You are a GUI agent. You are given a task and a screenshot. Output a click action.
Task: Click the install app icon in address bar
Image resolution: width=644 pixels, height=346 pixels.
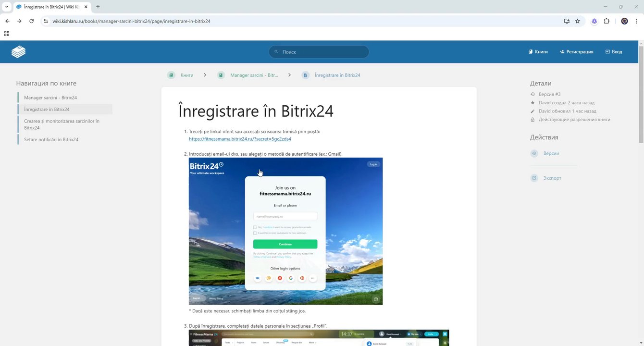click(x=567, y=21)
